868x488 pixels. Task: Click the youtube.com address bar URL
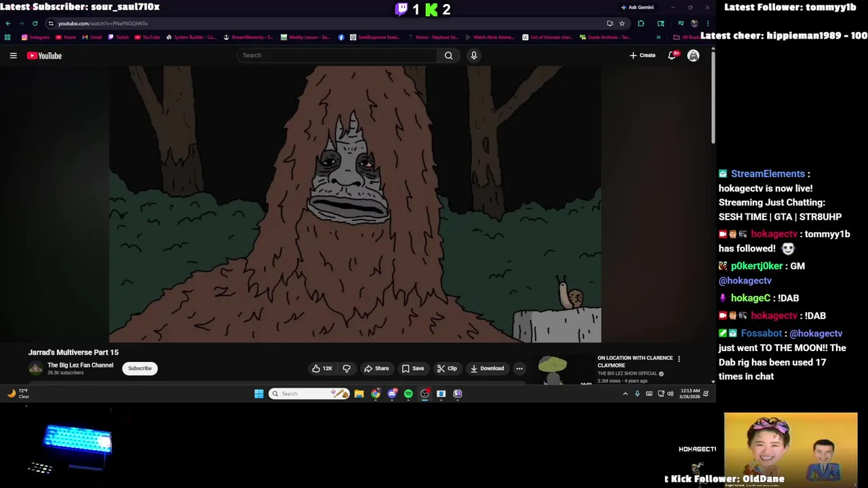coord(103,23)
